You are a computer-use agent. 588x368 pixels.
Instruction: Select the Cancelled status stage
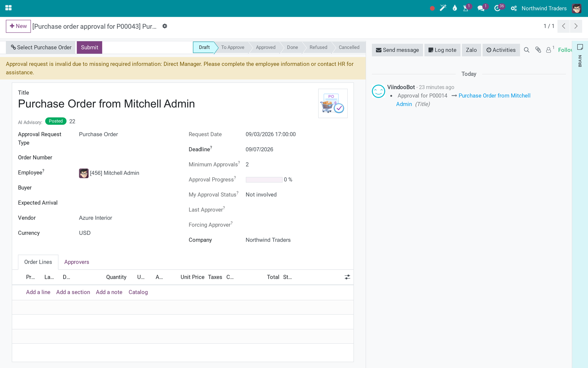point(349,47)
